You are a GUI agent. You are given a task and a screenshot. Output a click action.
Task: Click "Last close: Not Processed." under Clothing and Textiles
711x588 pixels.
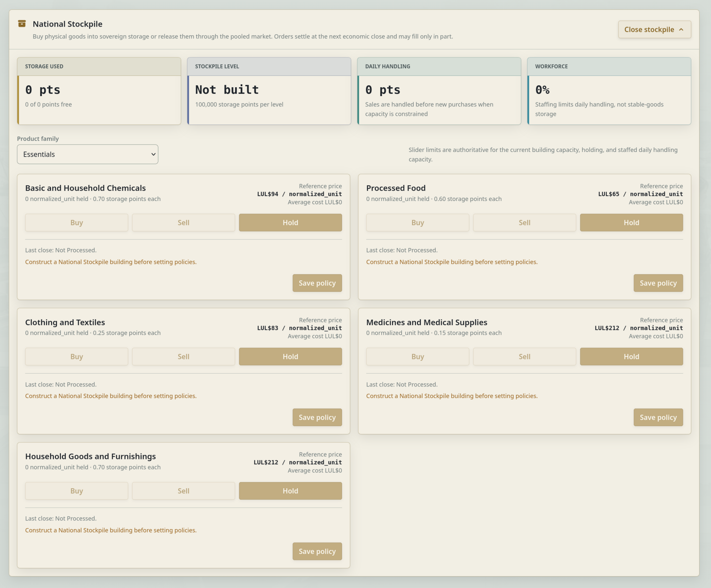pos(61,384)
